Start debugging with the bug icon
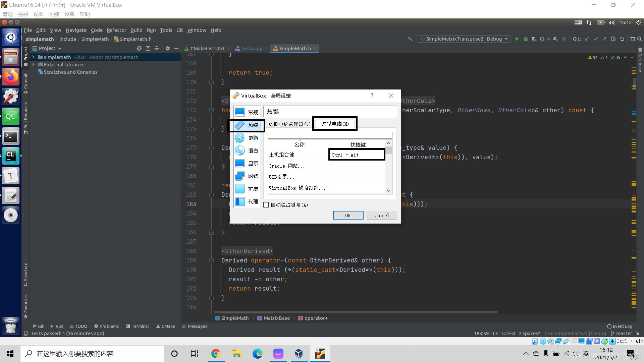Viewport: 644px width, 362px height. (526, 39)
